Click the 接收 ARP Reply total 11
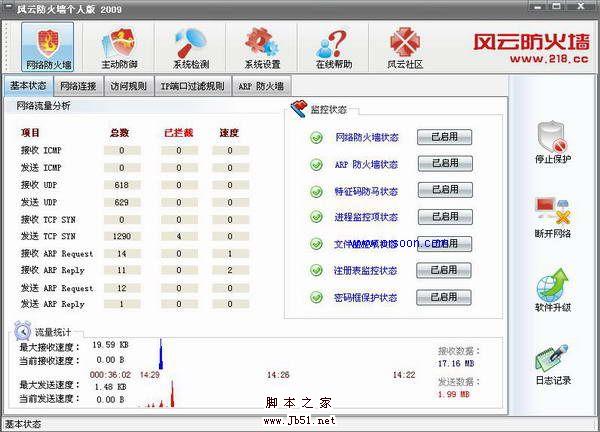Viewport: 600px width, 432px height. click(x=122, y=271)
